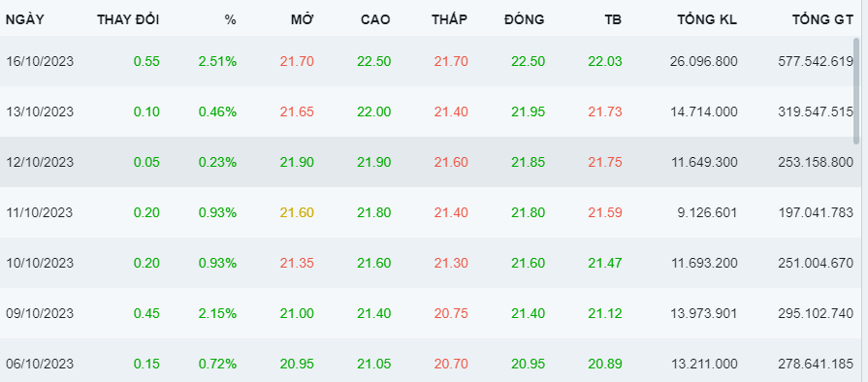The width and height of the screenshot is (868, 382).
Task: Click the 06/10/2023 date cell
Action: [40, 364]
